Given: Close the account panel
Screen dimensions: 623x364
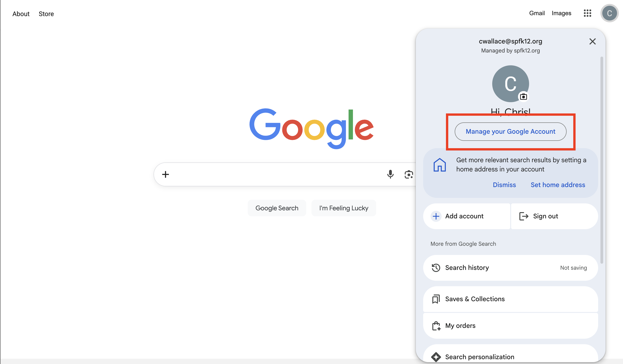Looking at the screenshot, I should (592, 41).
